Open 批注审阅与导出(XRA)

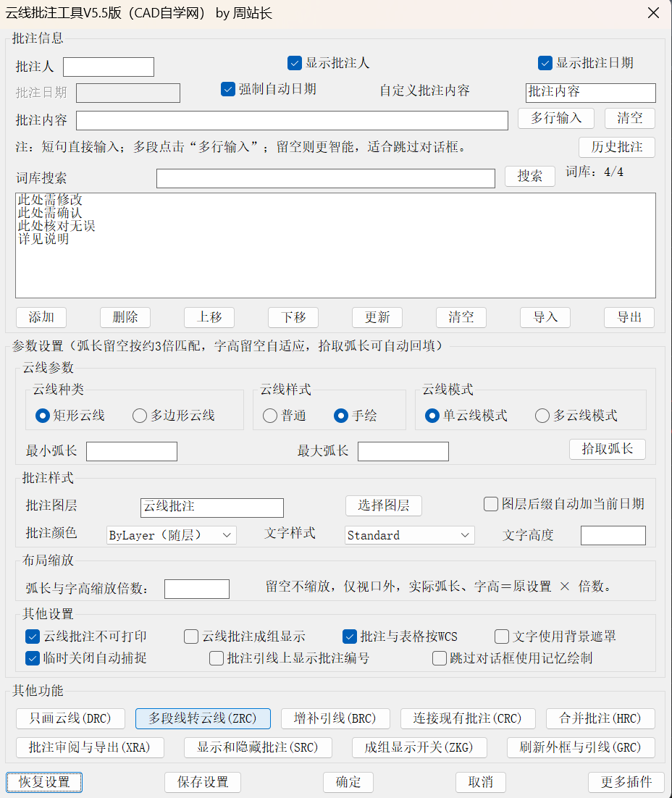(90, 747)
